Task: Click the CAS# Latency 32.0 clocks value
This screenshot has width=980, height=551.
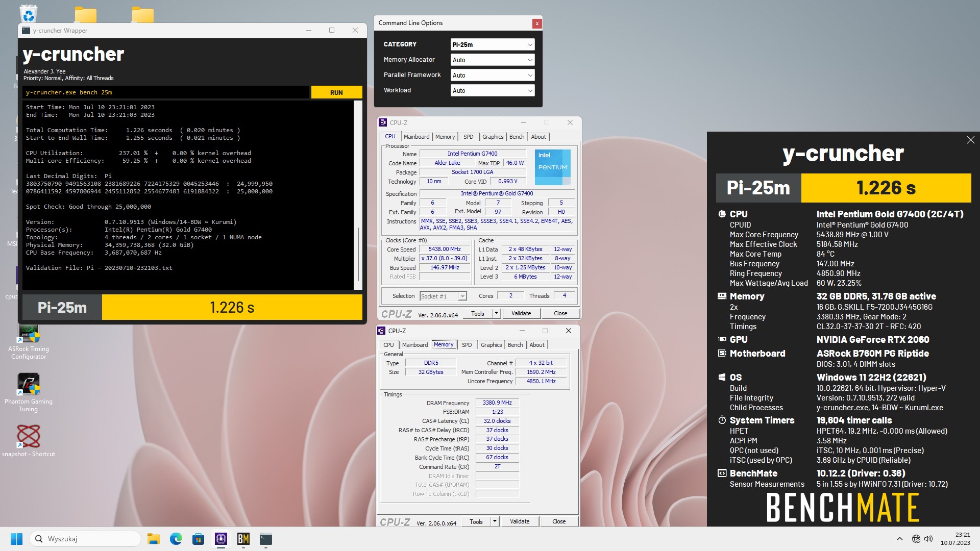Action: (x=497, y=421)
